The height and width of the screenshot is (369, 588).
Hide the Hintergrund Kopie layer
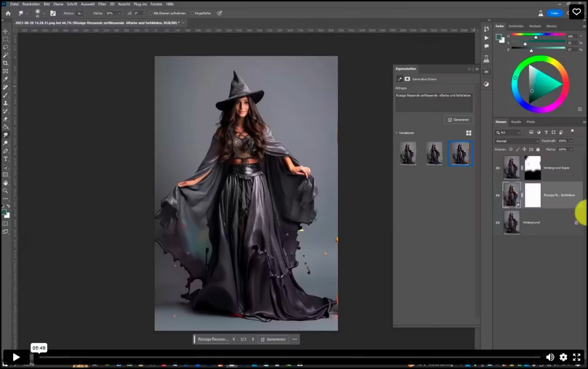[498, 168]
